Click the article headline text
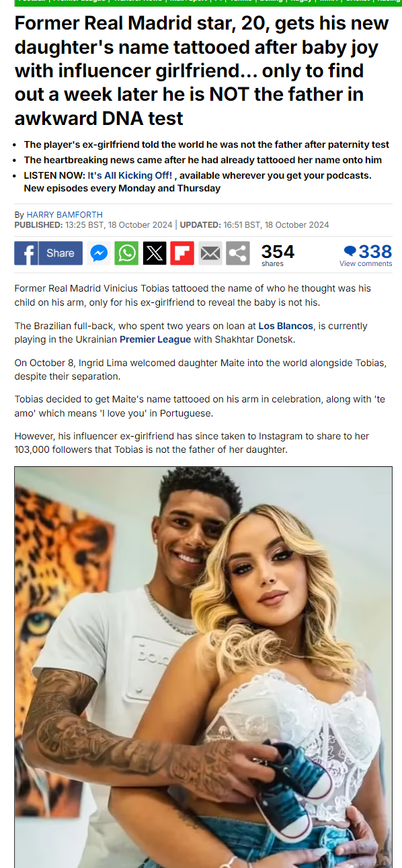The width and height of the screenshot is (402, 868). coord(202,71)
